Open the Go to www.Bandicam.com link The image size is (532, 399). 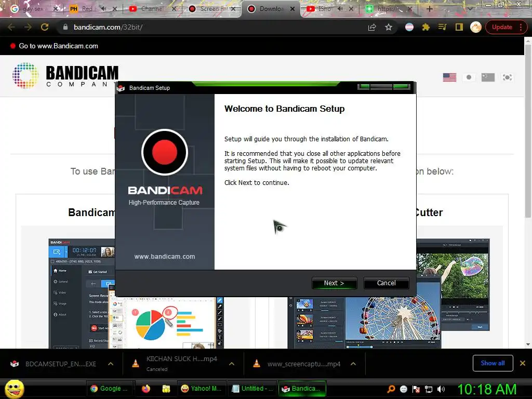58,46
